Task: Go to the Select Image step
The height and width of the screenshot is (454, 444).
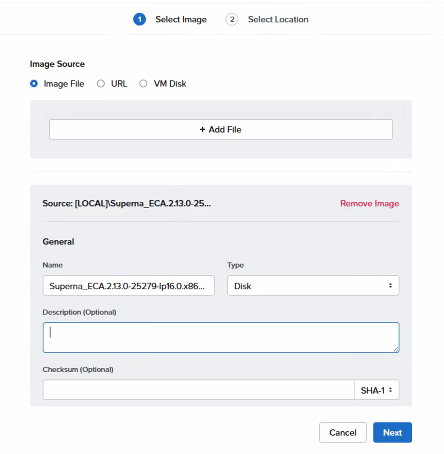Action: pyautogui.click(x=181, y=19)
